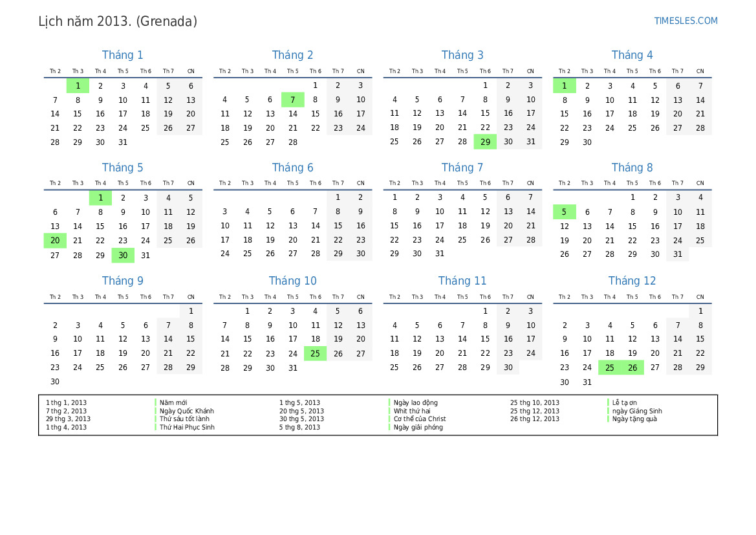Click legend entry 'Ngày lao động'
The width and height of the screenshot is (756, 535).
click(x=416, y=402)
